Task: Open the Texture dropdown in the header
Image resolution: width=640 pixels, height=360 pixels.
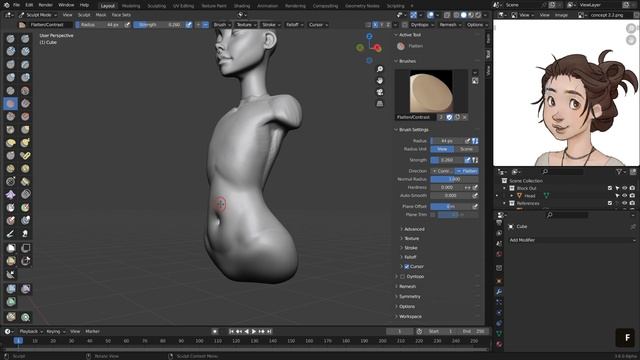Action: [246, 25]
